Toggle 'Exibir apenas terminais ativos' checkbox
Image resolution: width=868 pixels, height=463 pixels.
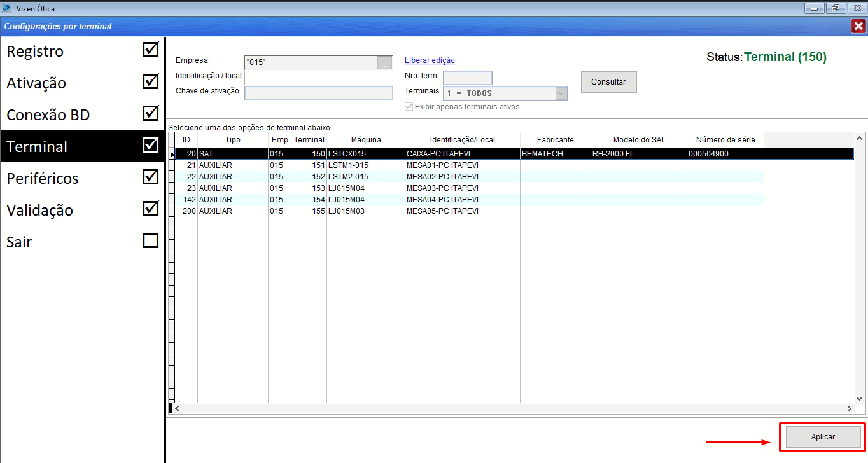(409, 107)
